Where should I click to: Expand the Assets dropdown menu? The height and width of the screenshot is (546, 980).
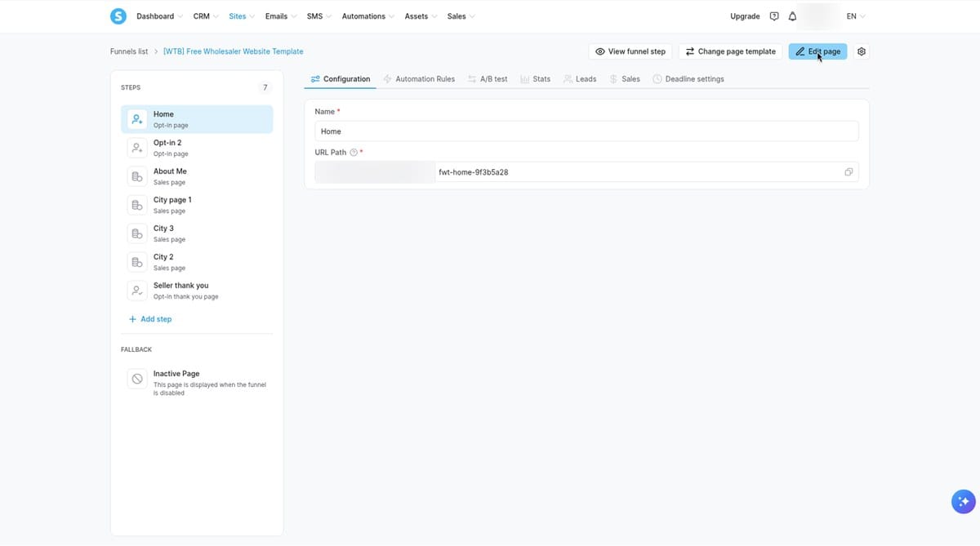(421, 16)
